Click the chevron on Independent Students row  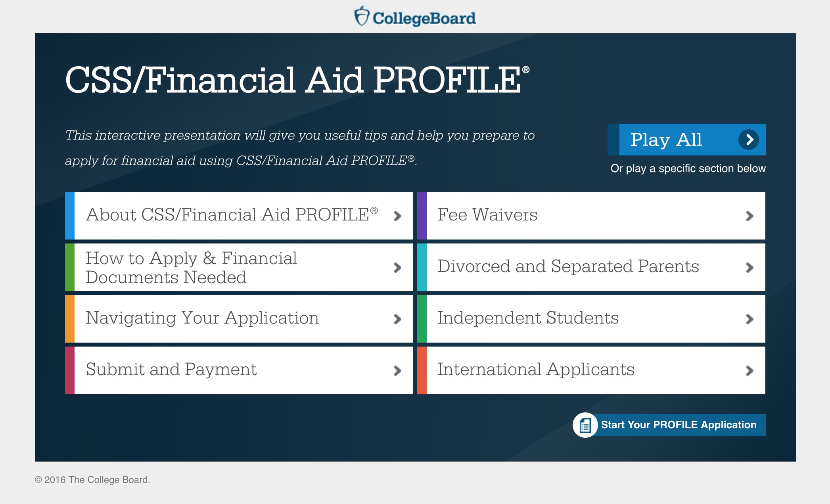[x=749, y=319]
